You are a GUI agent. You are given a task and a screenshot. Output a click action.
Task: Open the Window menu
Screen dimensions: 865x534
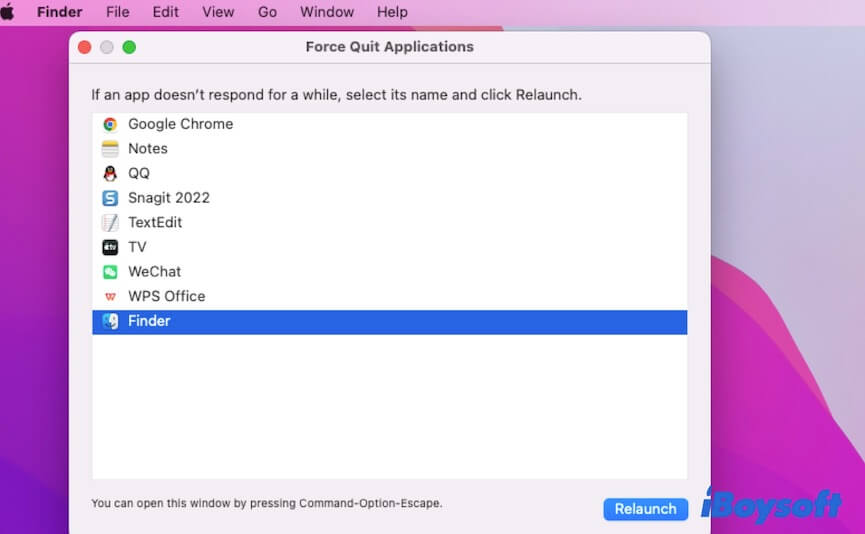(x=327, y=12)
